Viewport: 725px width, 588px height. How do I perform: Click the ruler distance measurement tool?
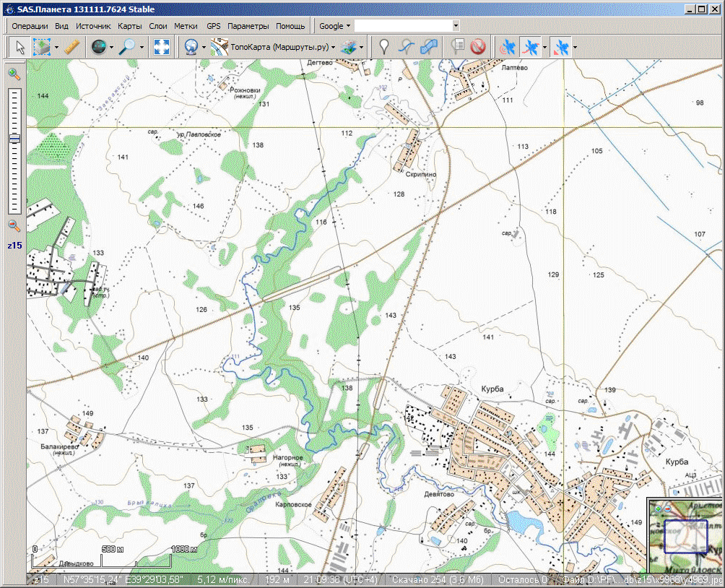pos(71,48)
